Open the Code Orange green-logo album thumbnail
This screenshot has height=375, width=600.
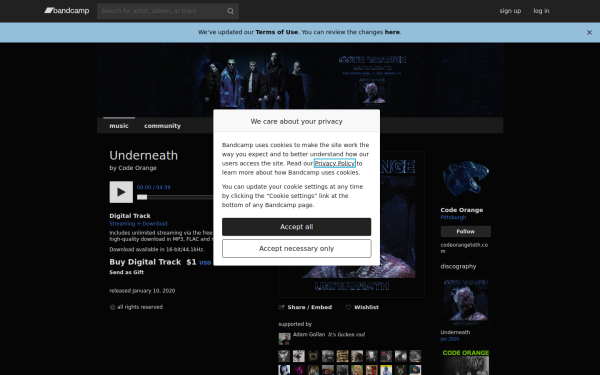pyautogui.click(x=466, y=361)
